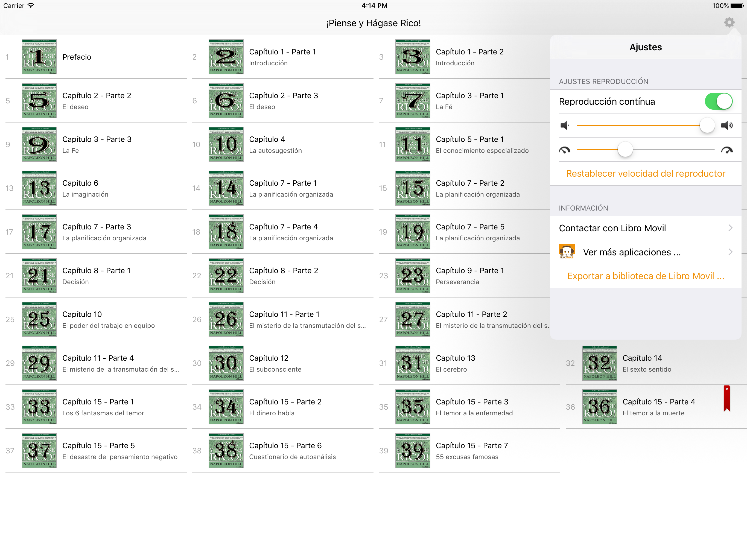Click the slow speed gauge icon
Screen dimensions: 747x560
pos(565,150)
